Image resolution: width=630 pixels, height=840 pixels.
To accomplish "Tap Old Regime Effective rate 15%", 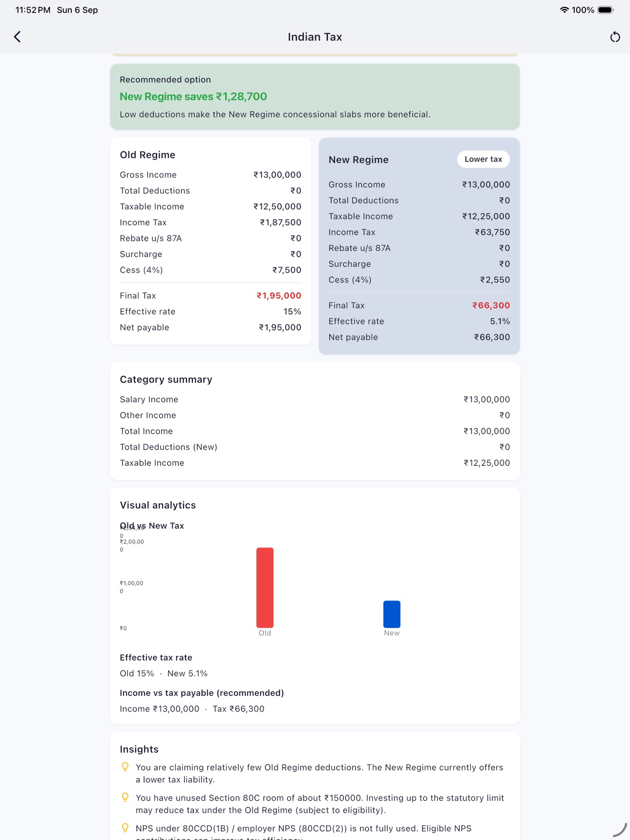I will tap(292, 312).
